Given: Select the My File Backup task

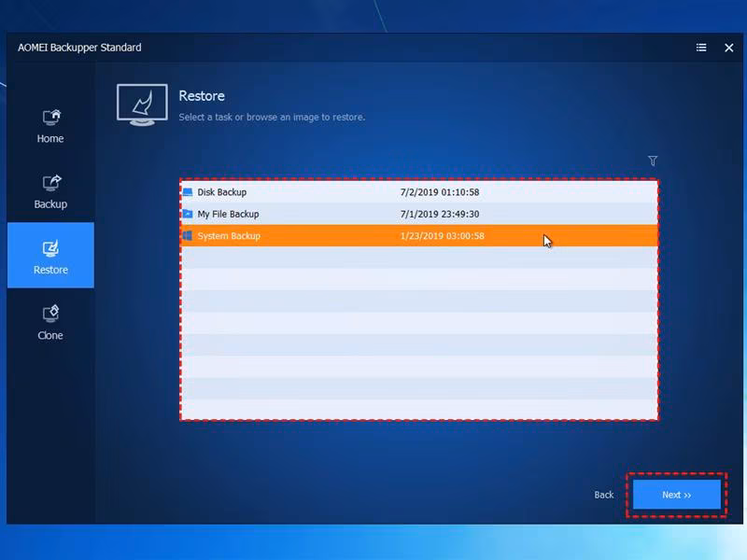Looking at the screenshot, I should (x=419, y=214).
